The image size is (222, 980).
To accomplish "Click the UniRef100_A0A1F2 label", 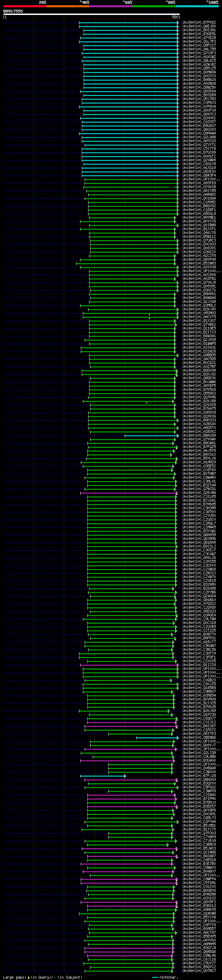I will tap(199, 156).
